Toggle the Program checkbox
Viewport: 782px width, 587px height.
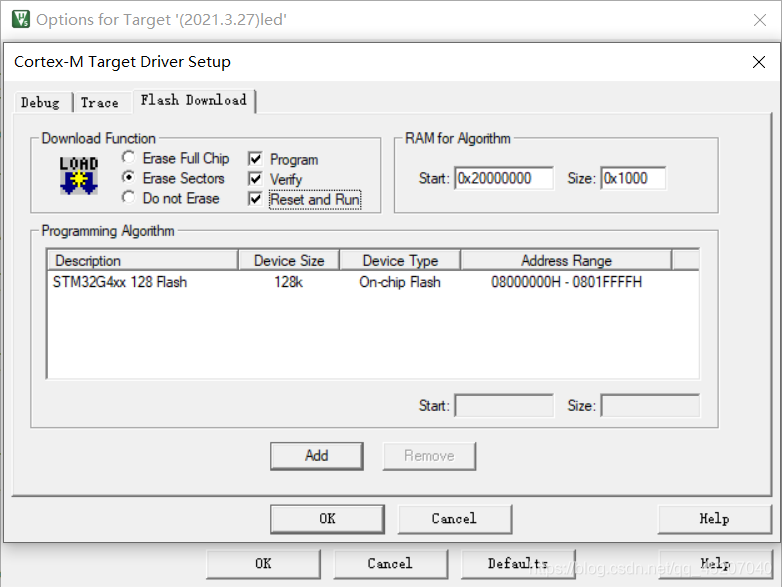coord(255,159)
